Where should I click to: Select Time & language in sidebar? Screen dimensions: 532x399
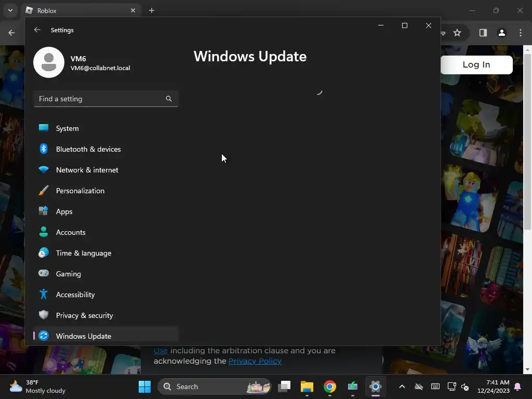point(106,253)
